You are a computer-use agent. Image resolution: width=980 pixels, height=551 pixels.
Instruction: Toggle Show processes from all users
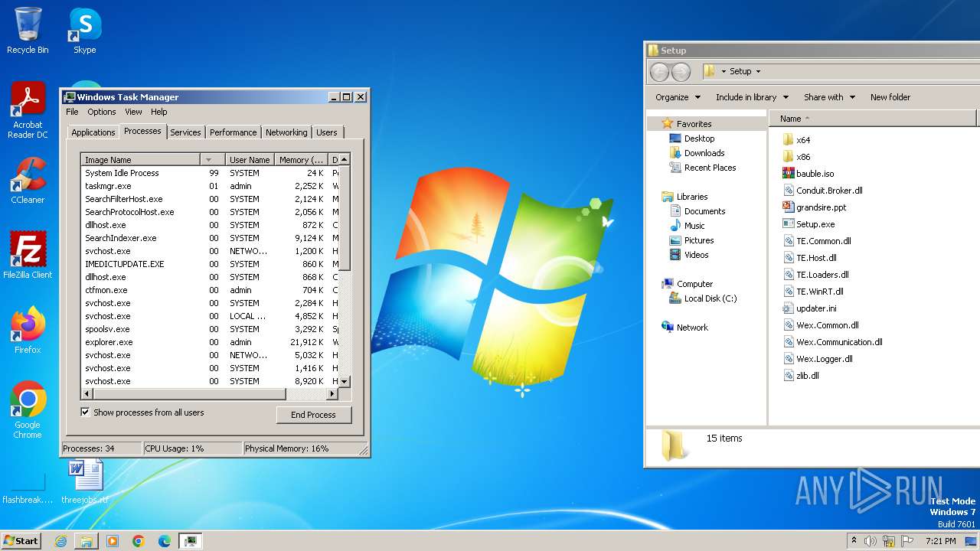[85, 412]
